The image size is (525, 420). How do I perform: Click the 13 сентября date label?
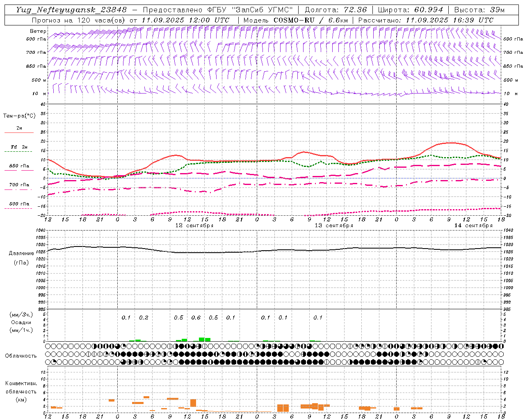pos(334,226)
